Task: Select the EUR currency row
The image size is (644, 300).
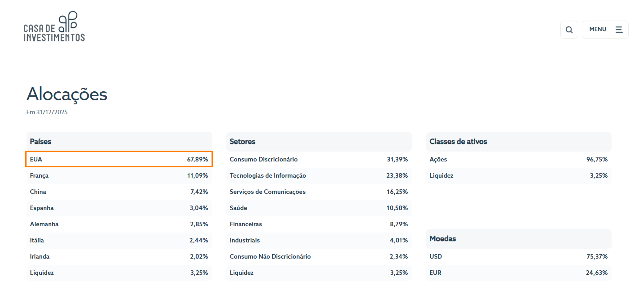Action: pyautogui.click(x=519, y=273)
